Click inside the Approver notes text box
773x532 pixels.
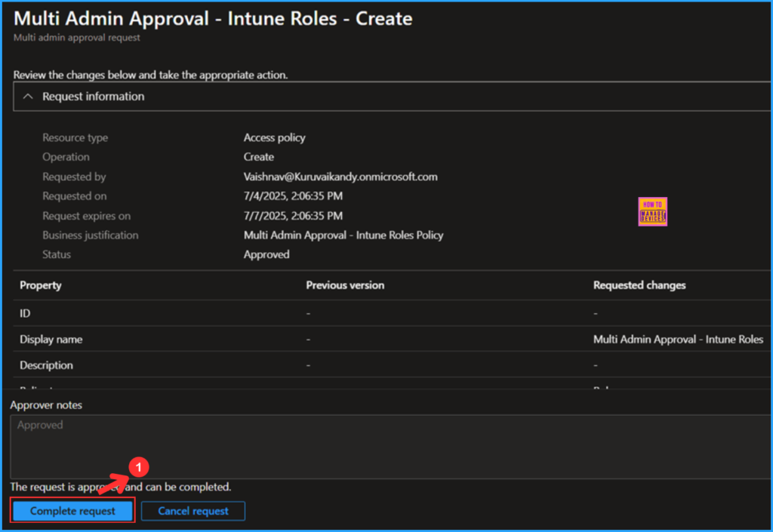(x=390, y=446)
